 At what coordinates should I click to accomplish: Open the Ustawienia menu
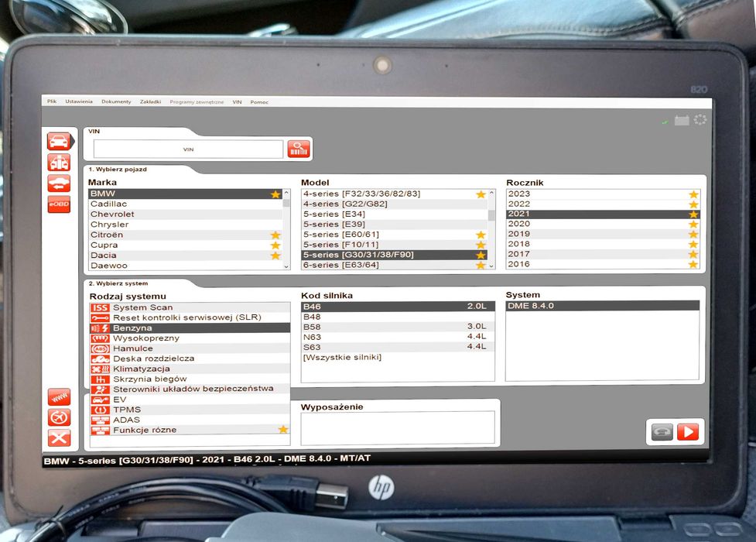point(79,101)
